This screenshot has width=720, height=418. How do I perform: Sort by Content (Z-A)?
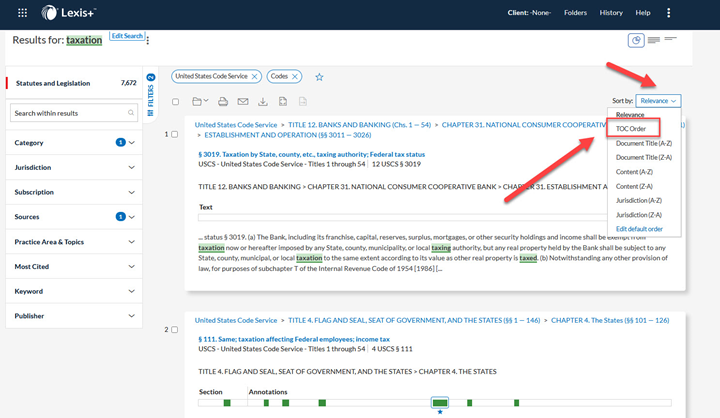click(x=634, y=186)
